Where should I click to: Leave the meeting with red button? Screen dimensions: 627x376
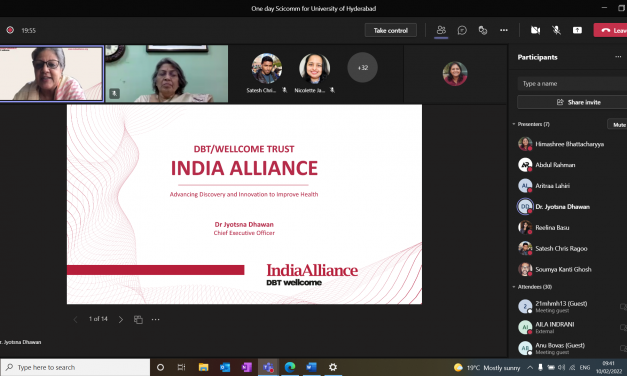611,30
